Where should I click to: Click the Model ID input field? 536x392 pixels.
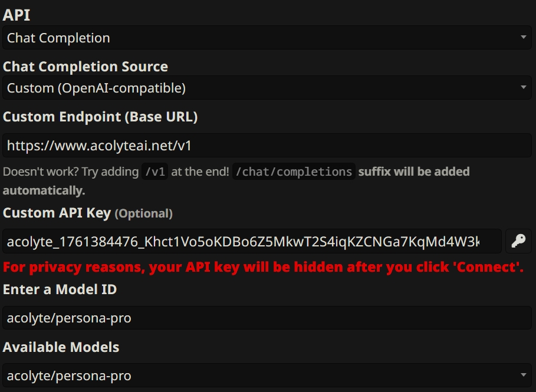click(265, 317)
